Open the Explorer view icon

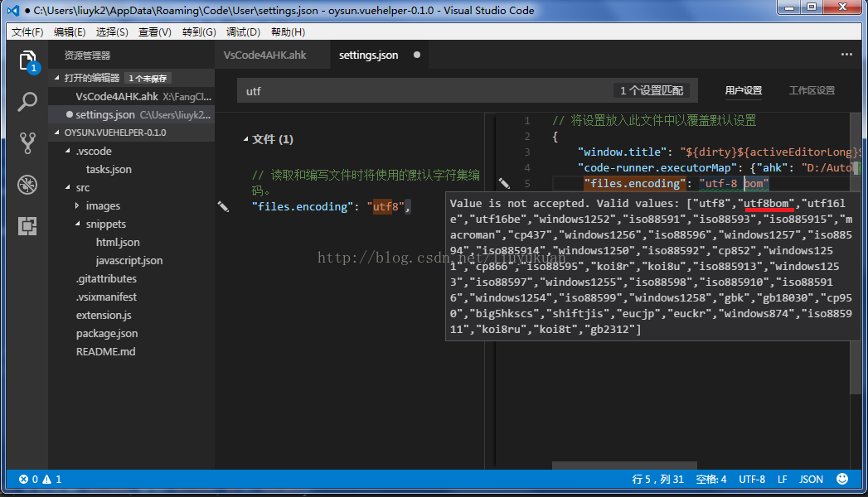tap(27, 60)
